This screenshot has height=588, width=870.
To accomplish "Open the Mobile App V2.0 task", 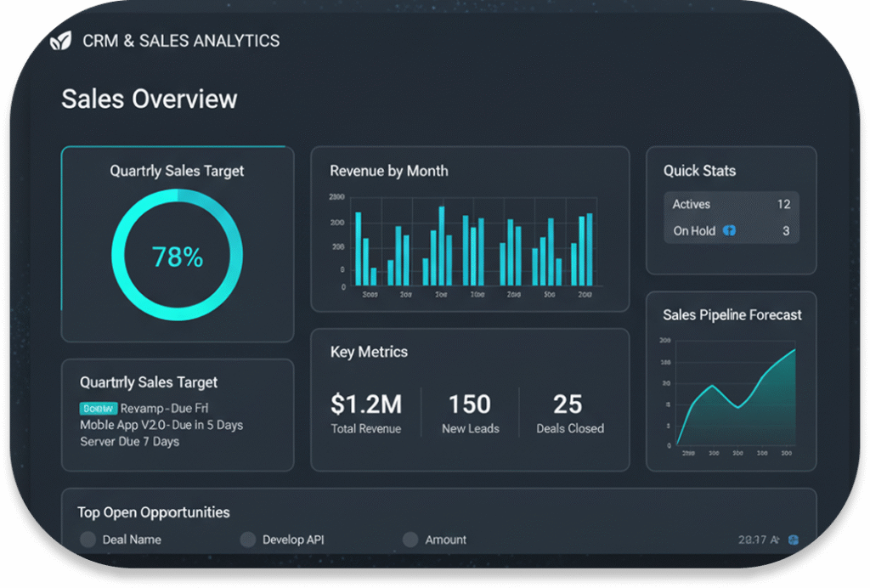I will tap(161, 425).
